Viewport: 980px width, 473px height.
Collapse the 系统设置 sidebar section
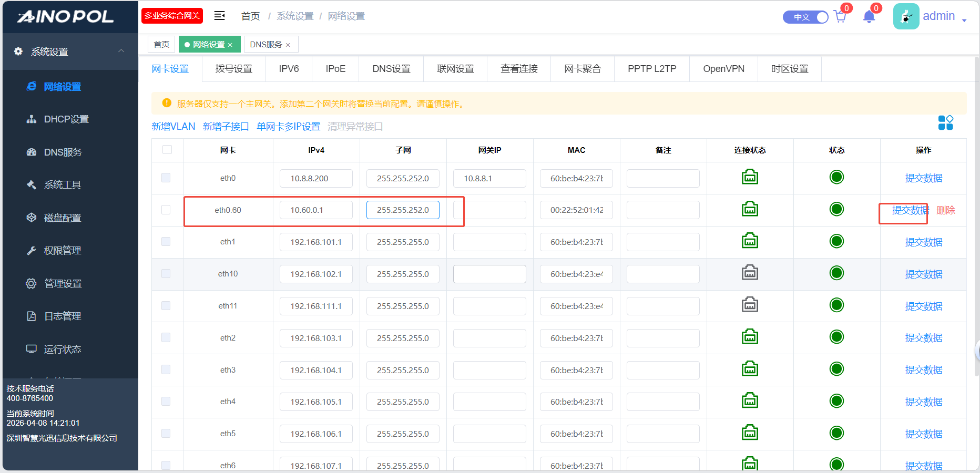pyautogui.click(x=121, y=51)
